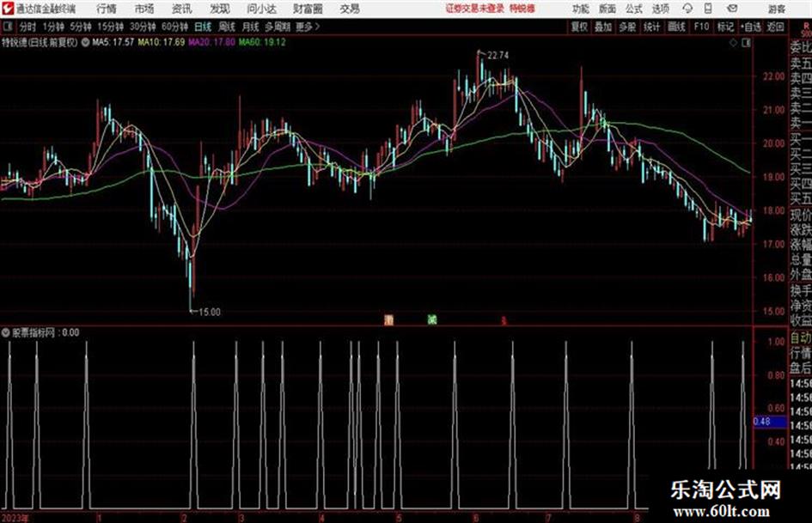Open the 版面 menu

(607, 9)
